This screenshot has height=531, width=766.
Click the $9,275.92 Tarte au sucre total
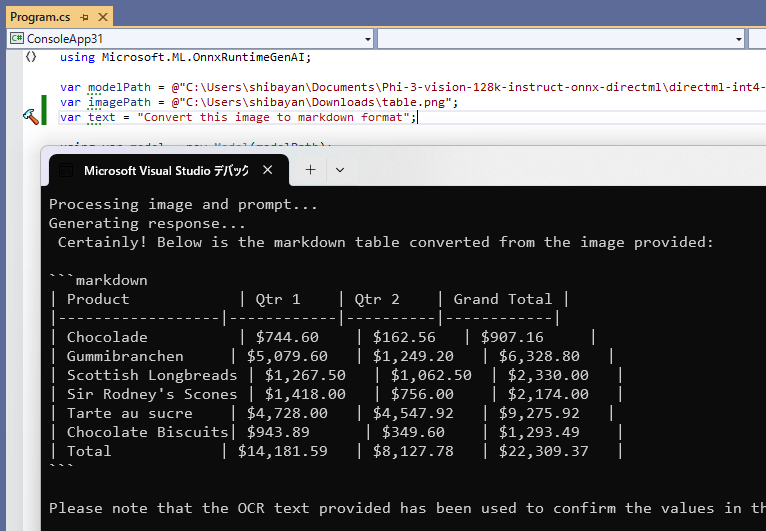[539, 413]
